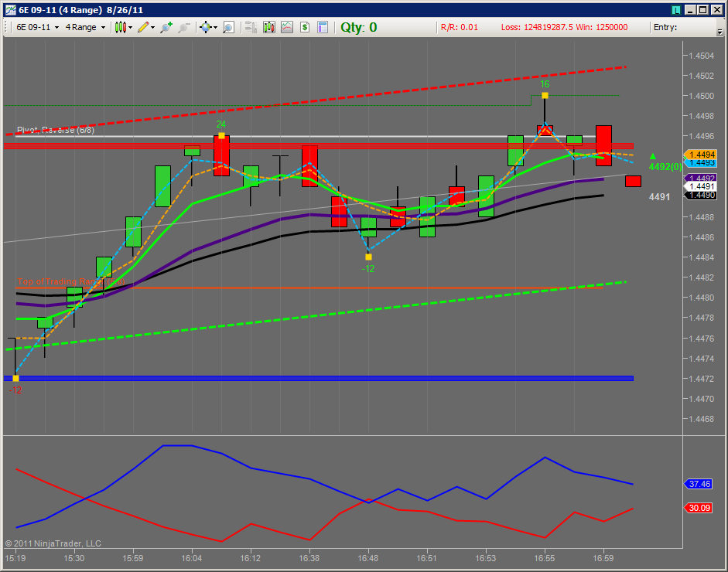Open the data series candlestick icon
Screen dimensions: 728x572
coord(269,27)
